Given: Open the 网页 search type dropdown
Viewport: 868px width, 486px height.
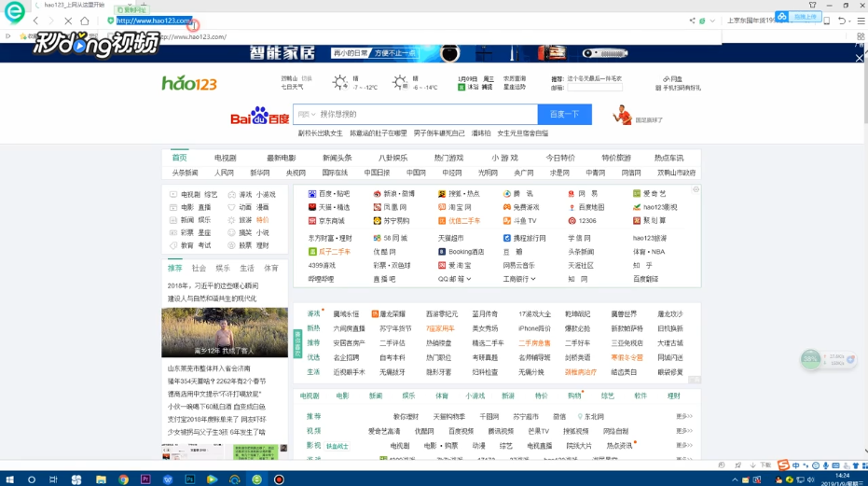Looking at the screenshot, I should tap(307, 114).
